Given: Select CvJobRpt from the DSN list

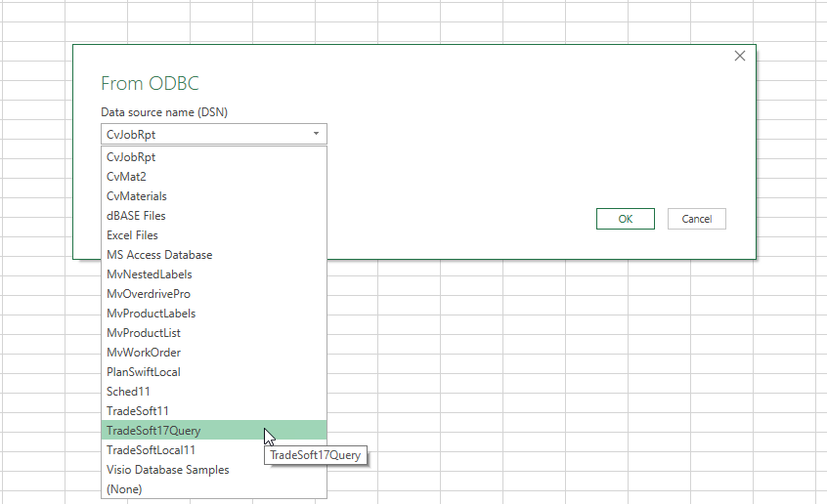Looking at the screenshot, I should coord(131,156).
